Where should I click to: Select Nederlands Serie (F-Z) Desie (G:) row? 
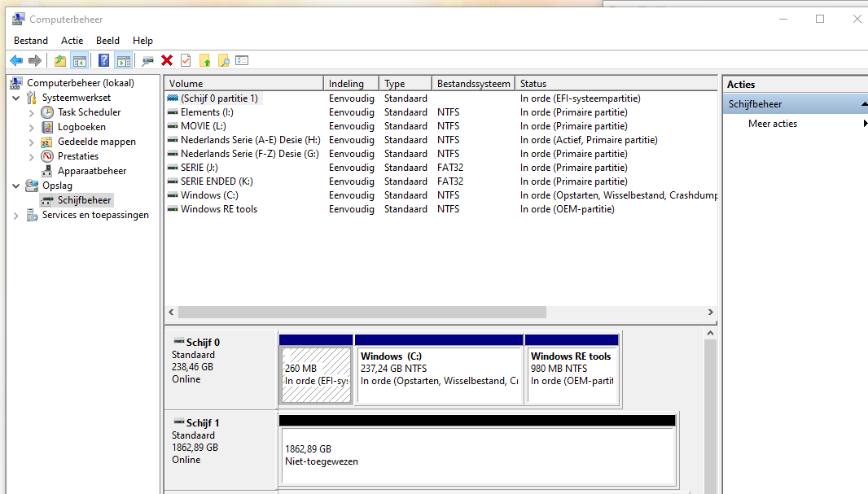(x=441, y=154)
